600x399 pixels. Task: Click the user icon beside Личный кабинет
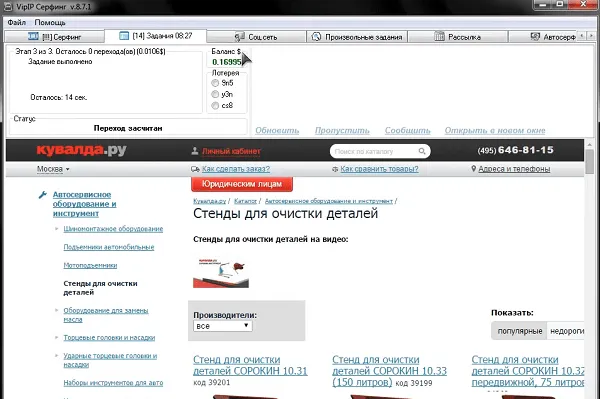click(195, 151)
